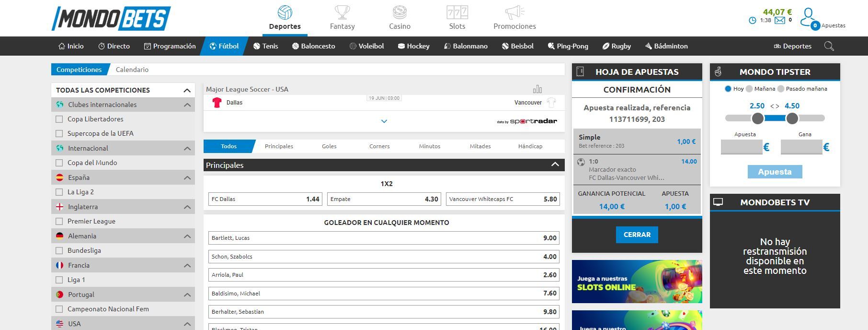Viewport: 868px width, 330px height.
Task: Adjust the 2.50 minimum odds slider handle
Action: click(x=757, y=118)
